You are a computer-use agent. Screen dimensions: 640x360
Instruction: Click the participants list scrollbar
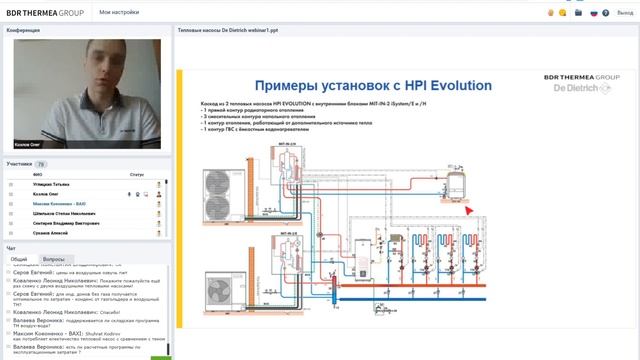click(166, 208)
